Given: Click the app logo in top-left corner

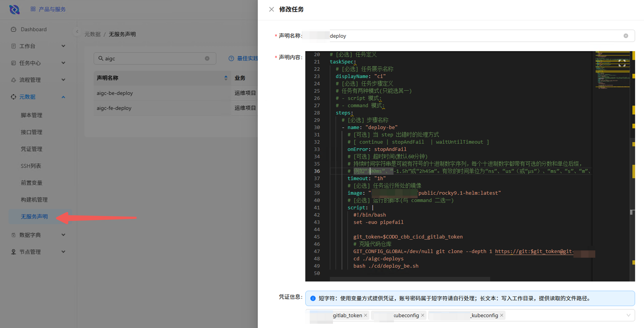Looking at the screenshot, I should tap(14, 10).
